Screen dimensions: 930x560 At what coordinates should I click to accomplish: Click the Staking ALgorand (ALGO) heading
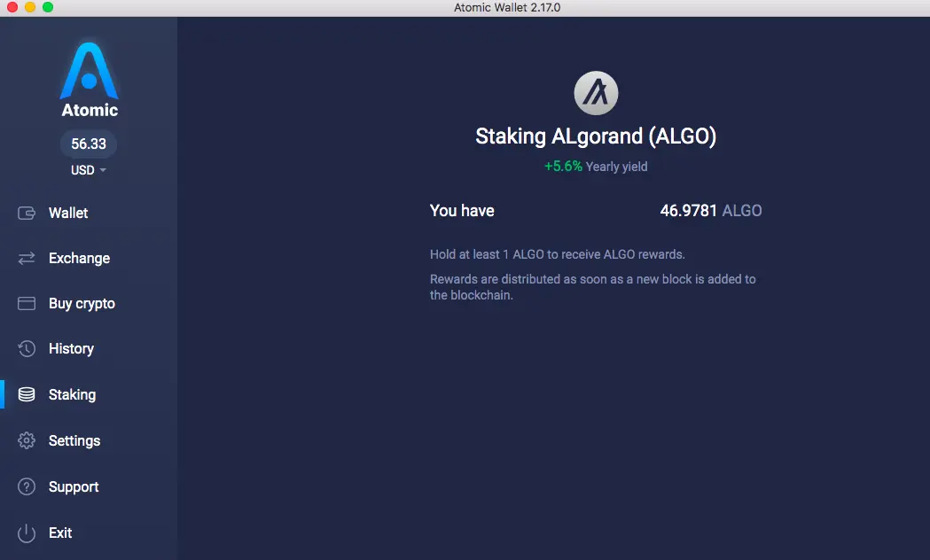tap(596, 136)
